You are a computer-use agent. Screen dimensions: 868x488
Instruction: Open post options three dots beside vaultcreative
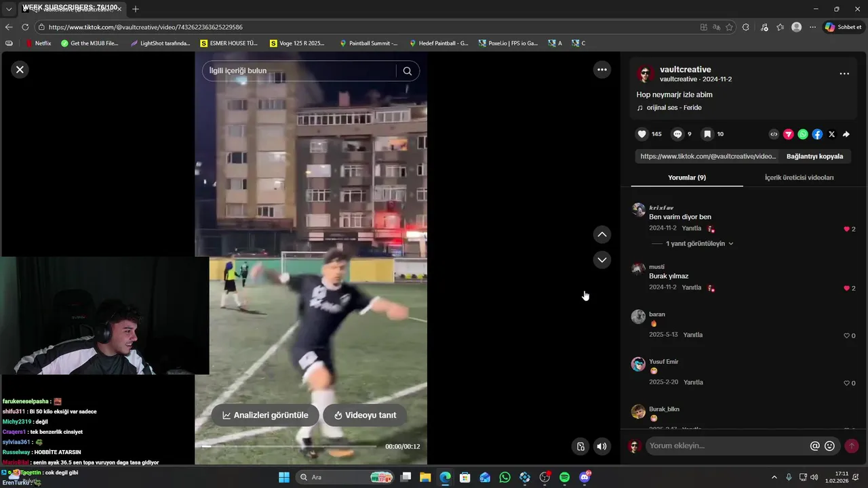844,74
